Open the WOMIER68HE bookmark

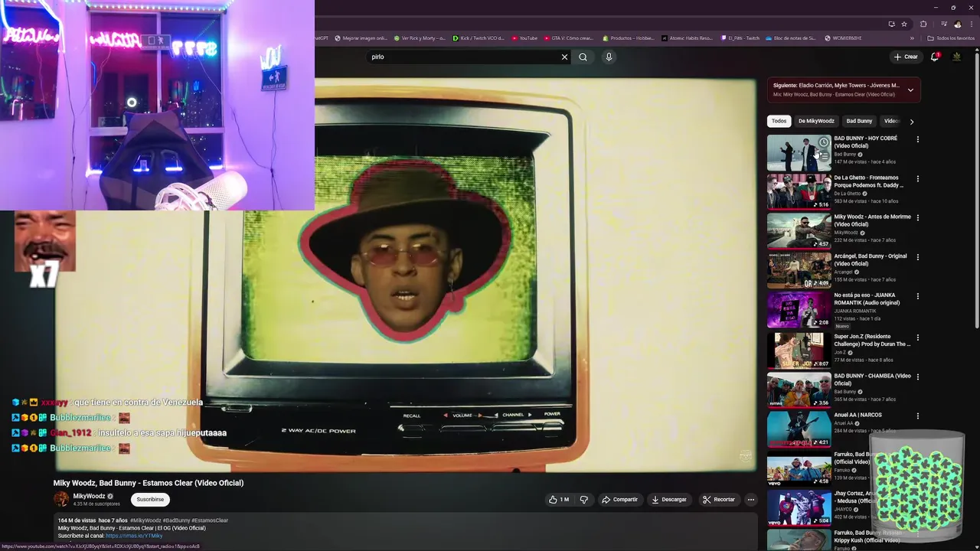click(843, 38)
